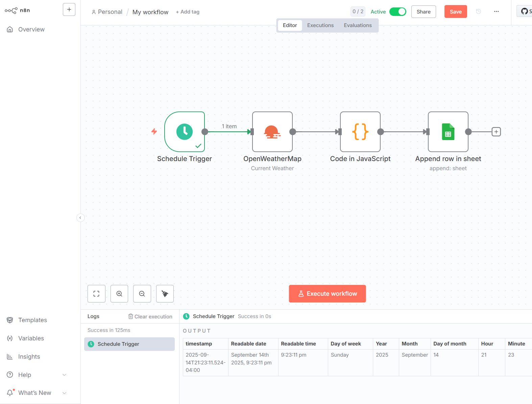Click the fit-to-view zoom icon
The width and height of the screenshot is (532, 404).
(x=96, y=294)
